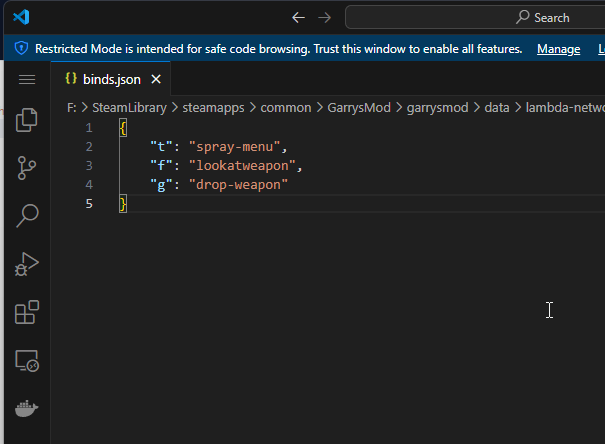Open the Docker view
The width and height of the screenshot is (605, 444).
tap(27, 409)
